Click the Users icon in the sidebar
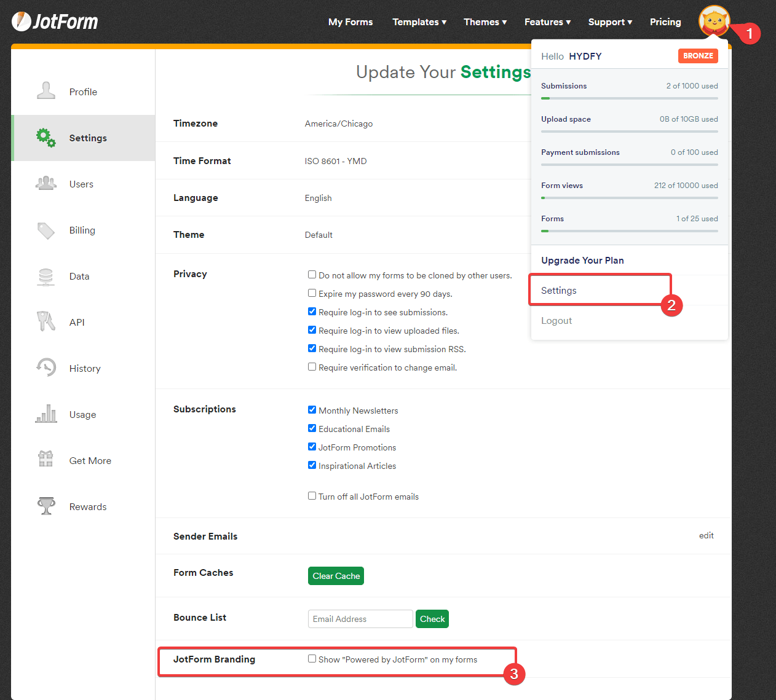776x700 pixels. pos(46,183)
